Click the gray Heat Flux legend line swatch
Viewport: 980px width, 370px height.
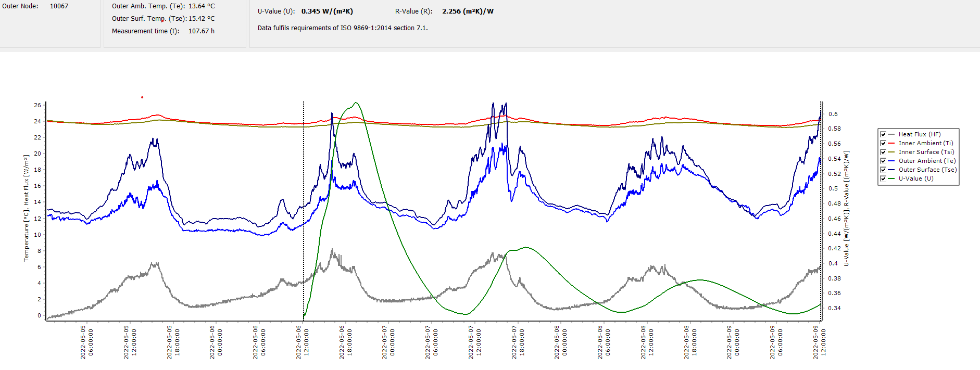[x=891, y=134]
